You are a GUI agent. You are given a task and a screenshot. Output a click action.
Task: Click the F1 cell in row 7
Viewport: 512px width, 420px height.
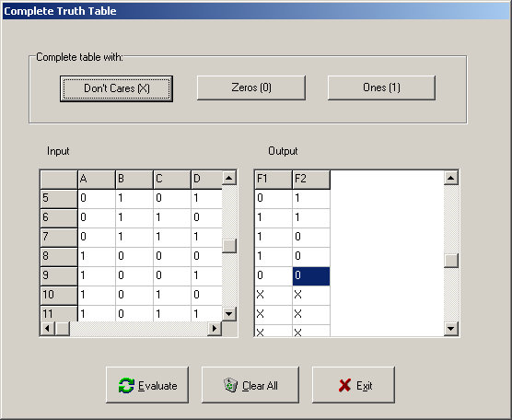pos(273,237)
